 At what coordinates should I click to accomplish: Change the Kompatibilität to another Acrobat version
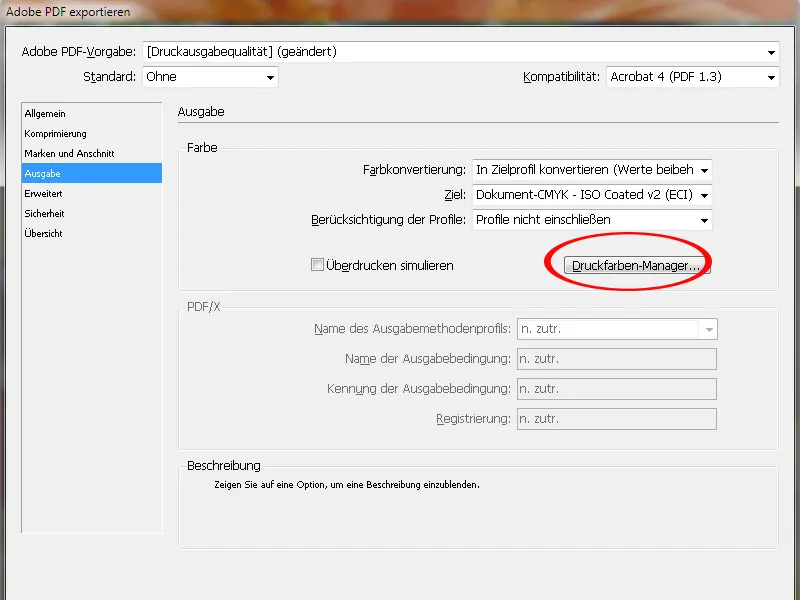(770, 76)
